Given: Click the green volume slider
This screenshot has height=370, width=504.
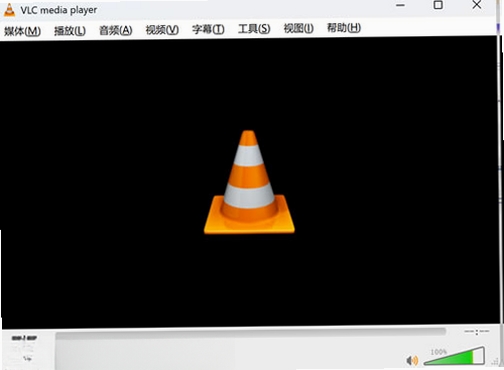Looking at the screenshot, I should tap(454, 356).
